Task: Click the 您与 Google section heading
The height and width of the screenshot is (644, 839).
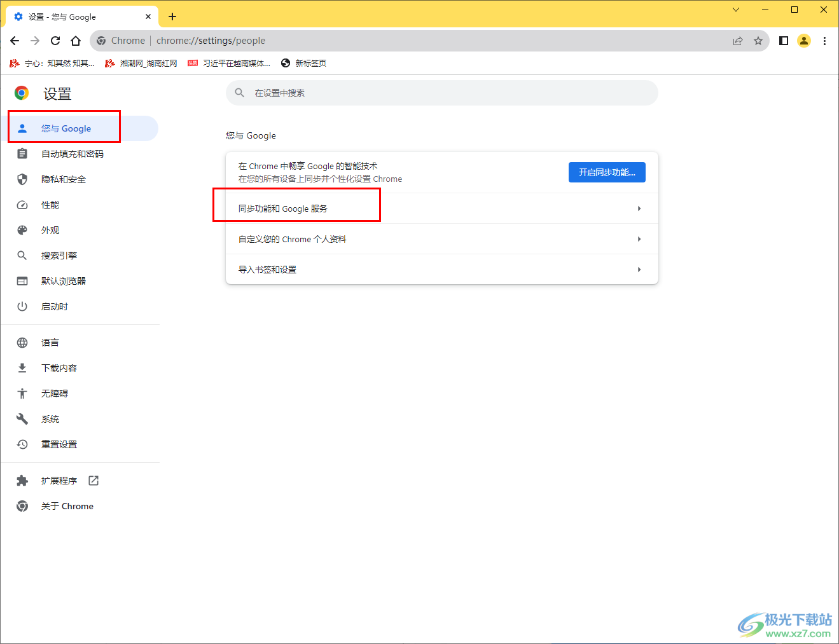Action: coord(251,135)
